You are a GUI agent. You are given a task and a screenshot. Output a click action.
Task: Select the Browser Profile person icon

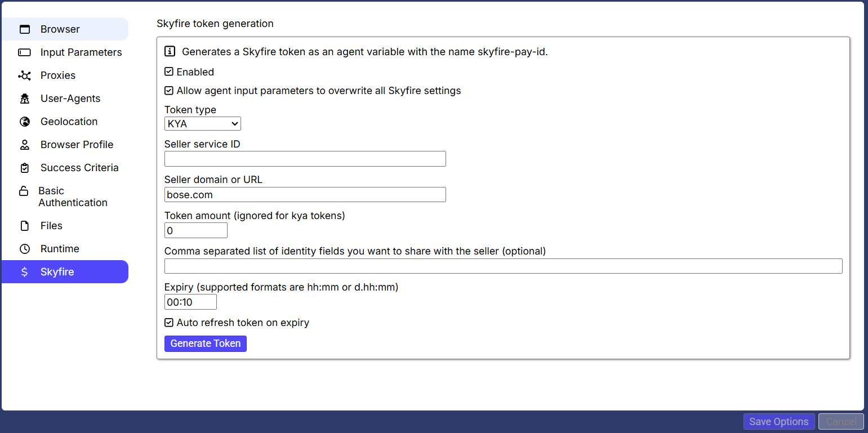click(25, 144)
